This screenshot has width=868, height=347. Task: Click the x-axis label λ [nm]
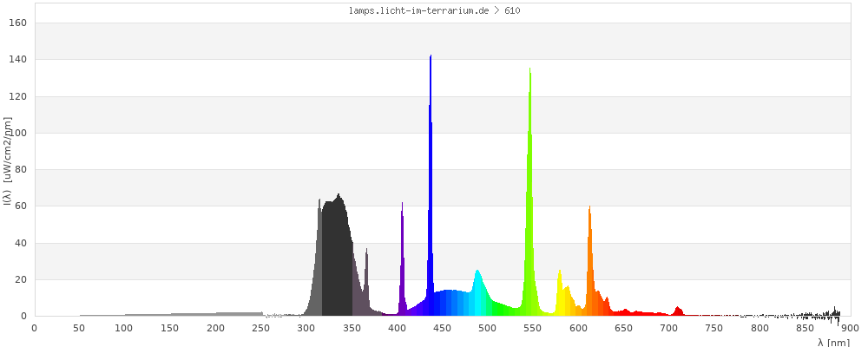click(x=833, y=342)
